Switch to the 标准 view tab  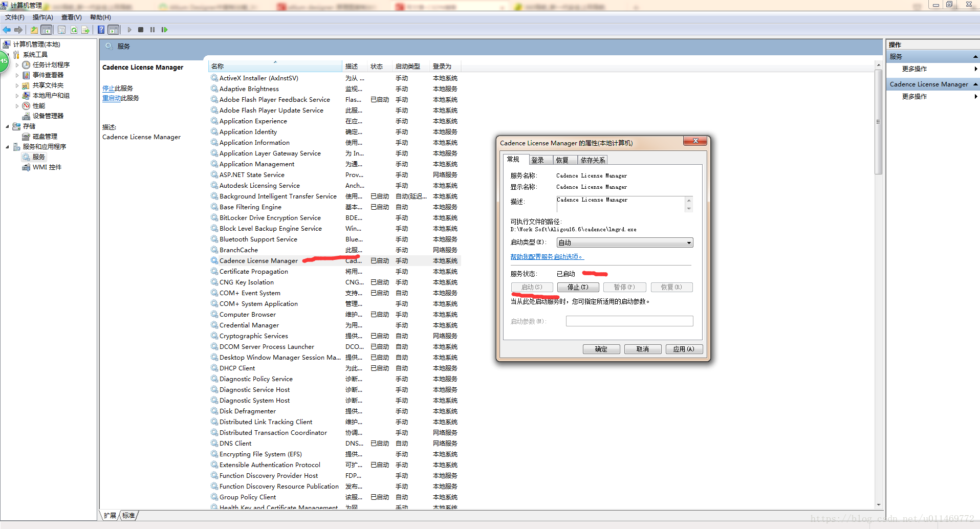coord(128,515)
